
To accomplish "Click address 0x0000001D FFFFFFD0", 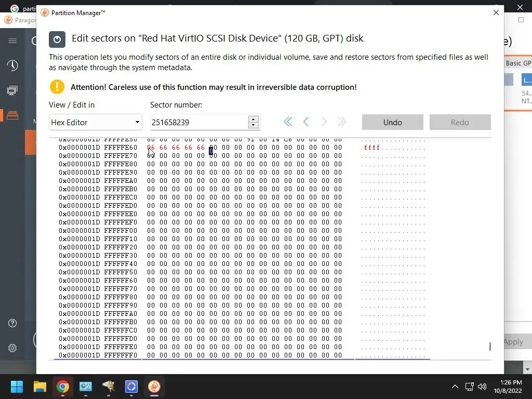I will tap(98, 339).
